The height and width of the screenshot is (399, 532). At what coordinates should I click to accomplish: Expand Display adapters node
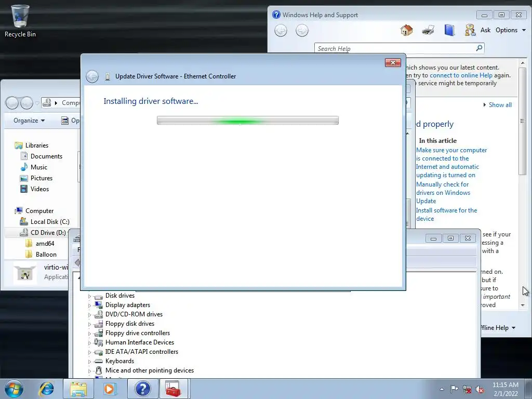(90, 305)
